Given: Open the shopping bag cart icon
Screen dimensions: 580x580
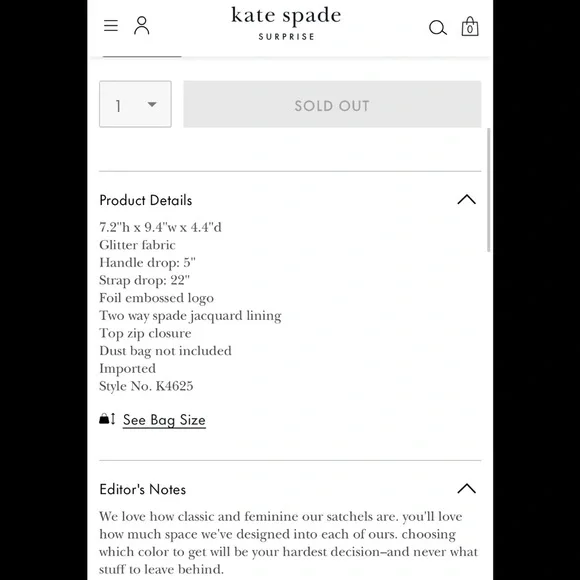Looking at the screenshot, I should [x=470, y=26].
